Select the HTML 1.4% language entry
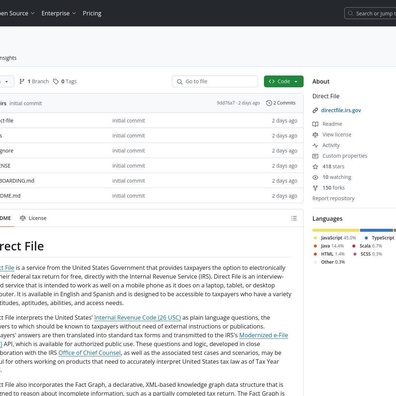 pos(329,254)
